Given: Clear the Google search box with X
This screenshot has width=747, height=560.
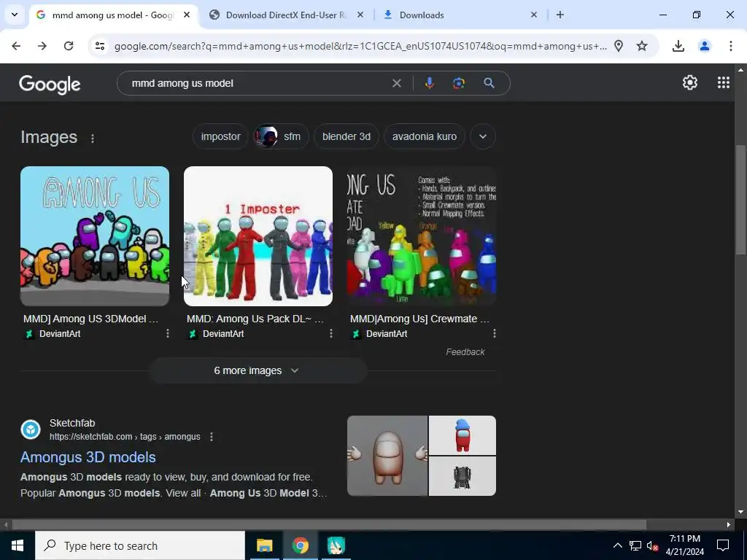Looking at the screenshot, I should click(396, 83).
